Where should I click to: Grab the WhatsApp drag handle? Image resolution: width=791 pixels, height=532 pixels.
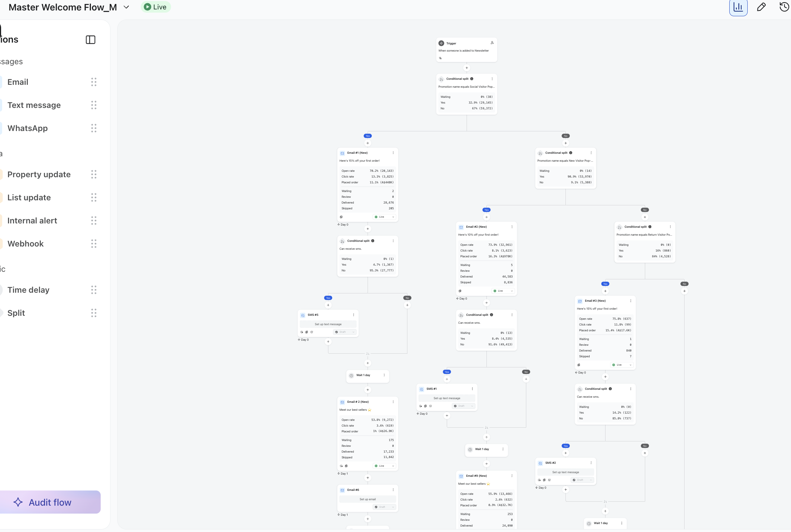coord(94,128)
